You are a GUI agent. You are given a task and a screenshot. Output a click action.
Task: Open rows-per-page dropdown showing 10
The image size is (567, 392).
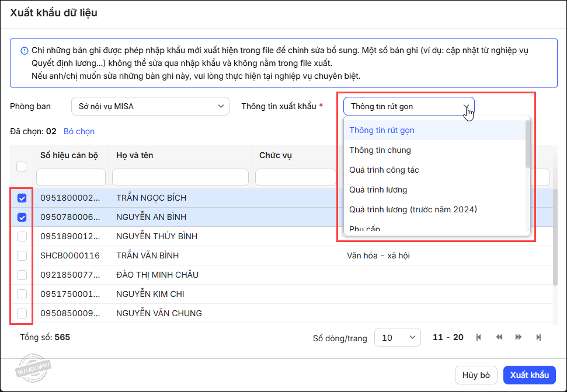coord(397,337)
